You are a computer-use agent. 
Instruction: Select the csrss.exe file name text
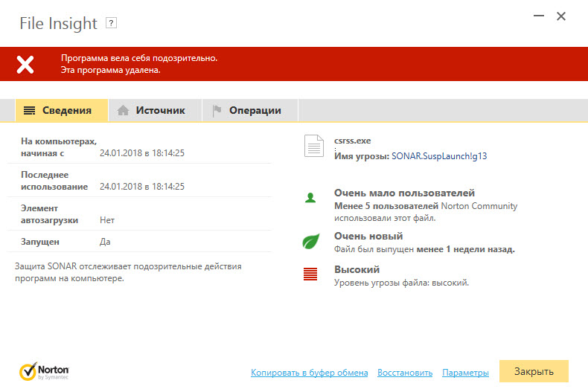tap(353, 141)
